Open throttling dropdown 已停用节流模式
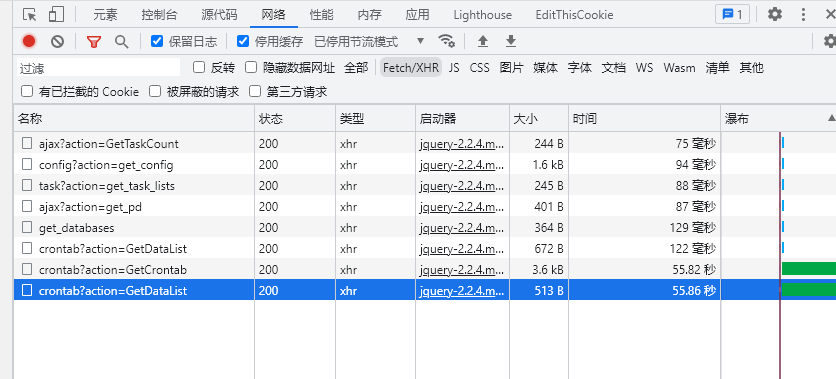 [369, 41]
